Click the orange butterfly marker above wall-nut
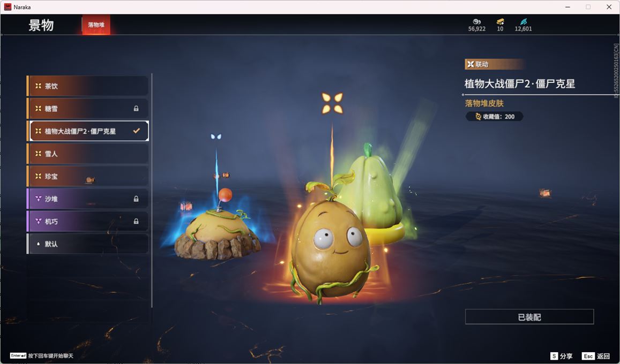This screenshot has height=364, width=620. point(332,103)
